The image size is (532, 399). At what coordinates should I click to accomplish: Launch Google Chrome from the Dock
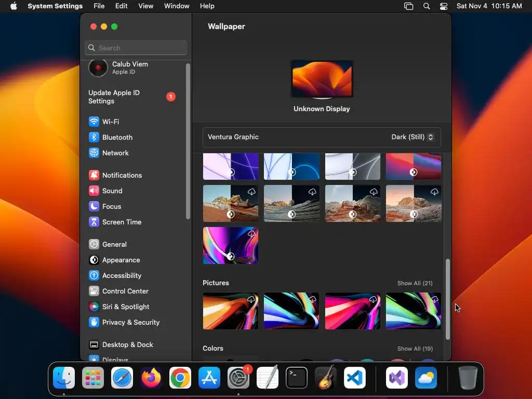tap(180, 378)
